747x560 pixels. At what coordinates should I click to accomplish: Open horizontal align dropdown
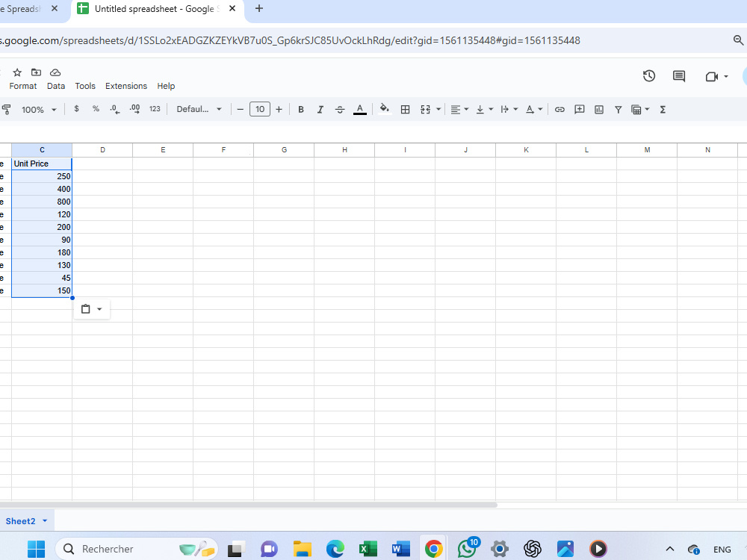point(459,110)
